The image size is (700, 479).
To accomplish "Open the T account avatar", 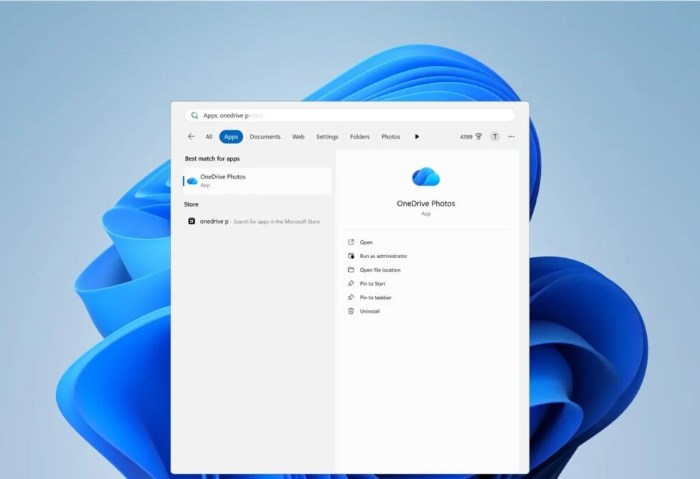I will point(495,137).
